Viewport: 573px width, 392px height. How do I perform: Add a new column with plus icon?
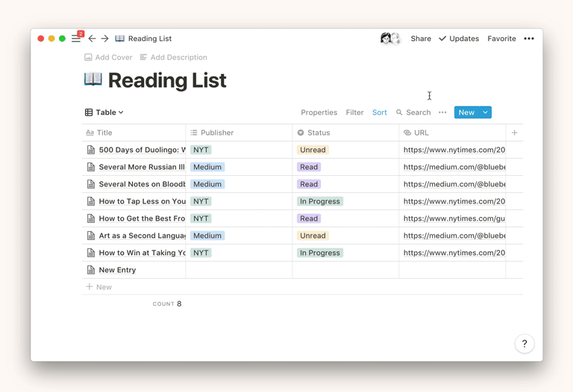pyautogui.click(x=514, y=133)
